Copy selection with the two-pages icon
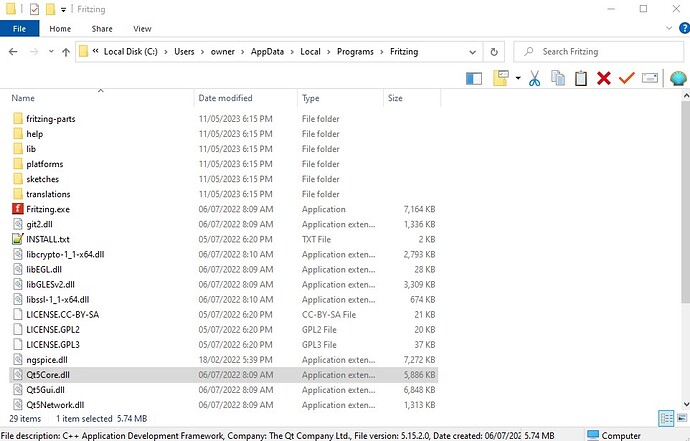The width and height of the screenshot is (690, 441). pos(558,78)
